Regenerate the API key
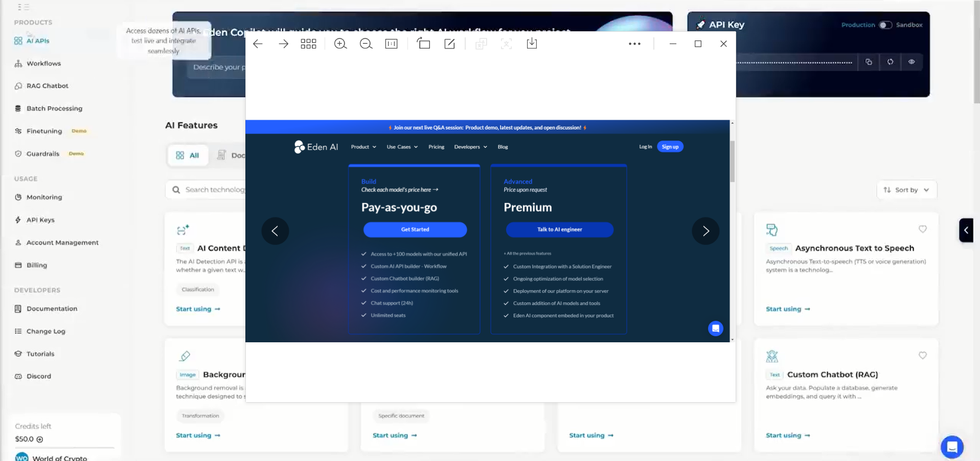Viewport: 980px width, 461px height. point(890,62)
